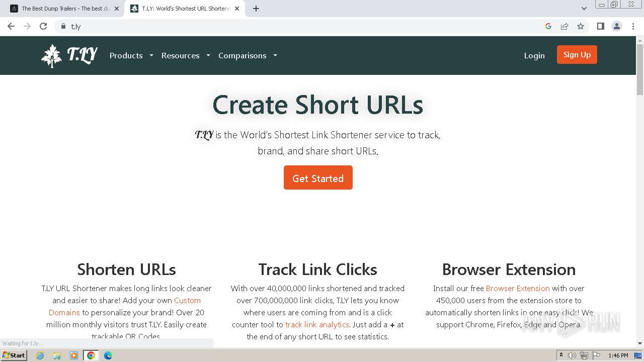Screen dimensions: 644x362
Task: Open a new tab with plus icon
Action: pyautogui.click(x=256, y=9)
